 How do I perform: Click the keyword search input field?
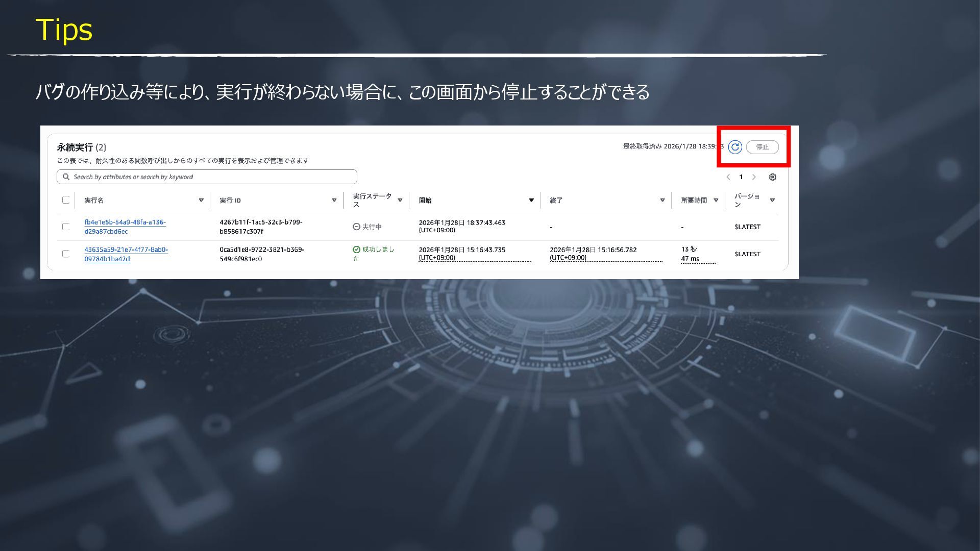pos(214,177)
